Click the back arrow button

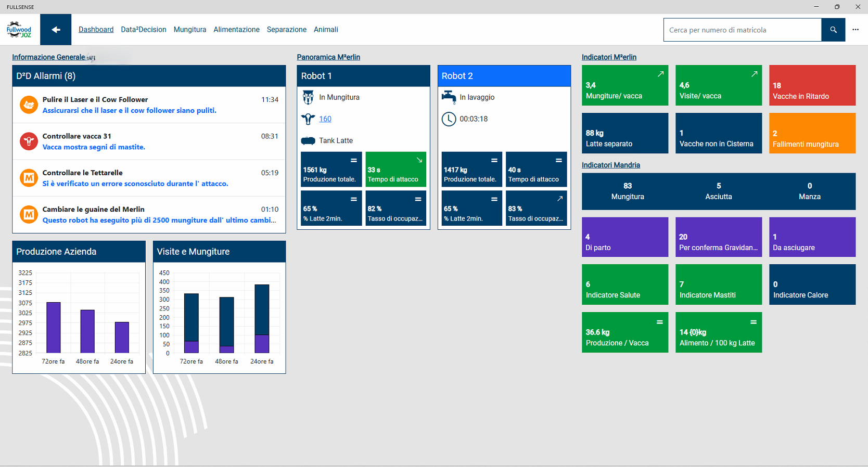click(56, 30)
